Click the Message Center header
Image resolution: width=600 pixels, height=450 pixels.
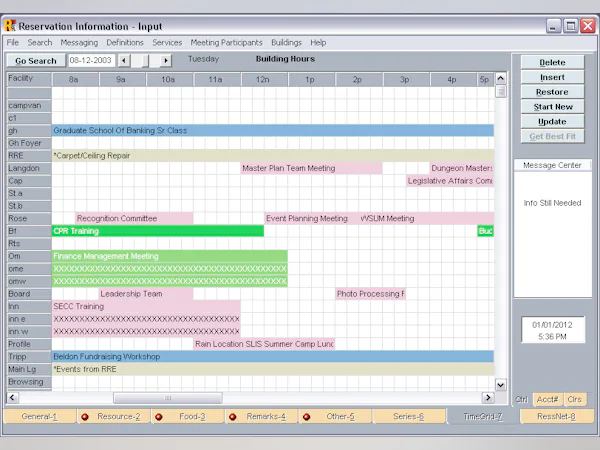click(552, 165)
